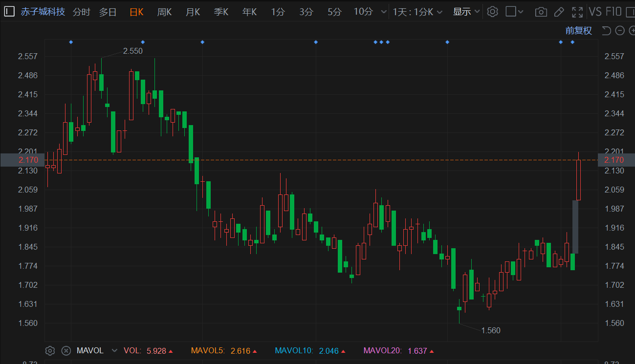This screenshot has width=635, height=364.
Task: Enter fullscreen chart mode
Action: tap(577, 12)
